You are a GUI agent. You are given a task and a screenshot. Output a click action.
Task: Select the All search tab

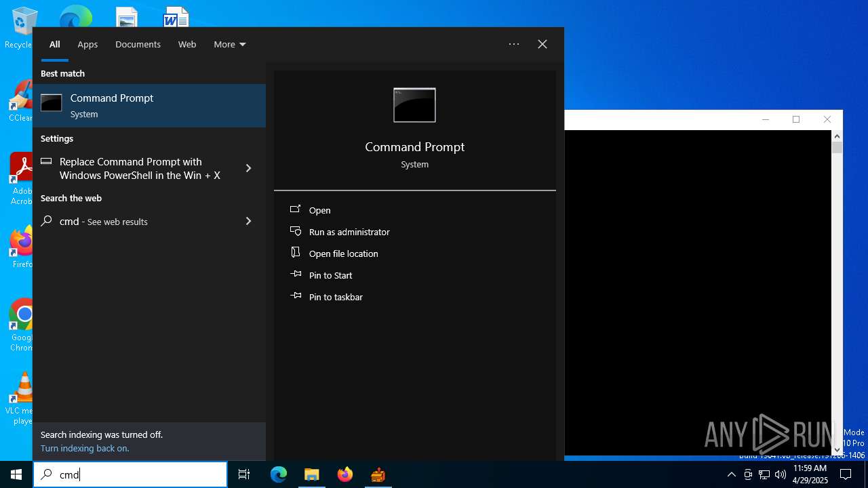[x=55, y=44]
